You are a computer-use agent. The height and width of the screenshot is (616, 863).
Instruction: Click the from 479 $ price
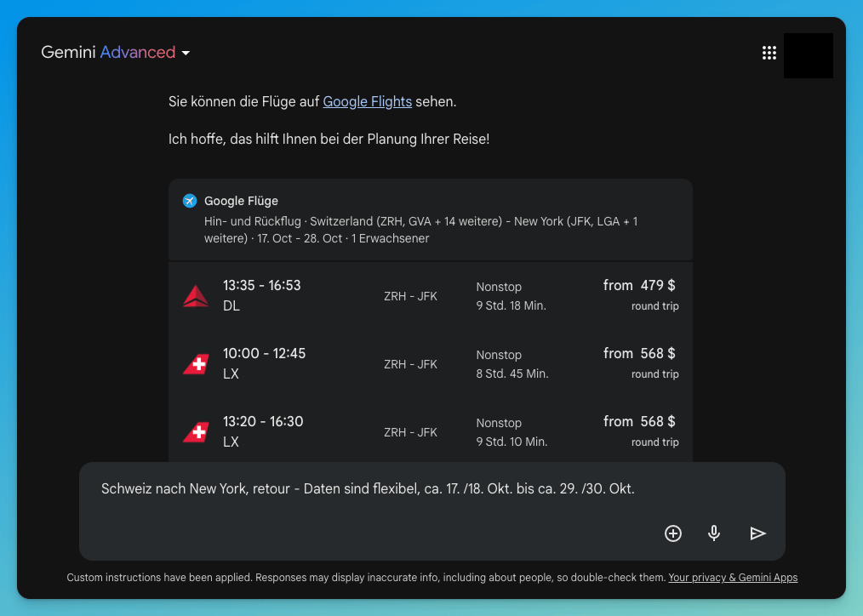(x=639, y=285)
